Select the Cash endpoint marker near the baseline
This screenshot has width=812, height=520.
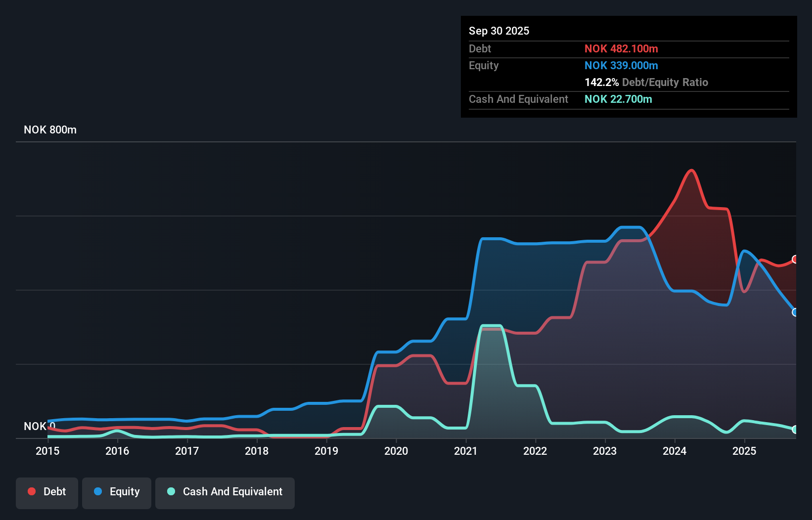[796, 430]
